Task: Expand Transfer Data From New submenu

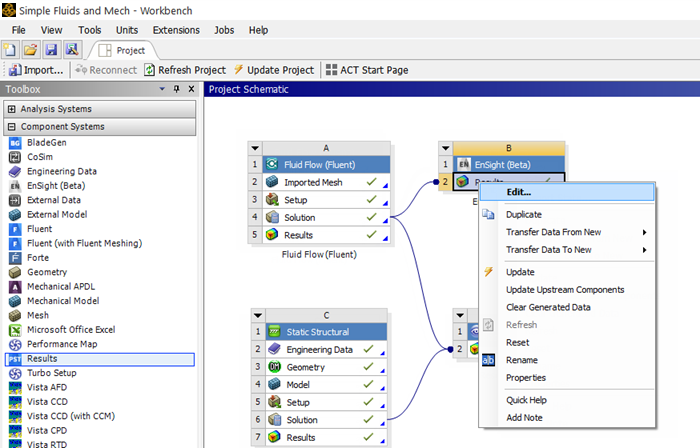Action: tap(567, 232)
